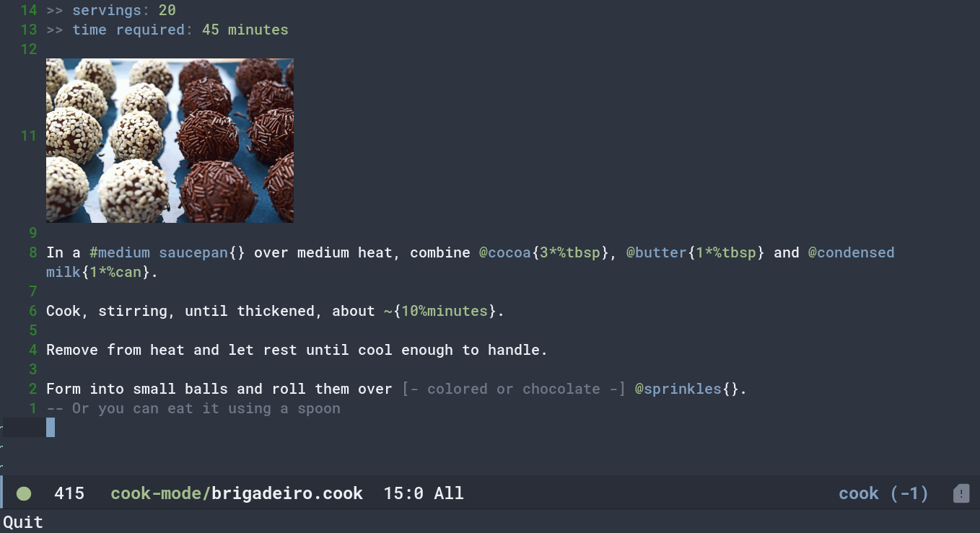Click the @cocoa ingredient text
This screenshot has width=980, height=533.
(x=505, y=253)
